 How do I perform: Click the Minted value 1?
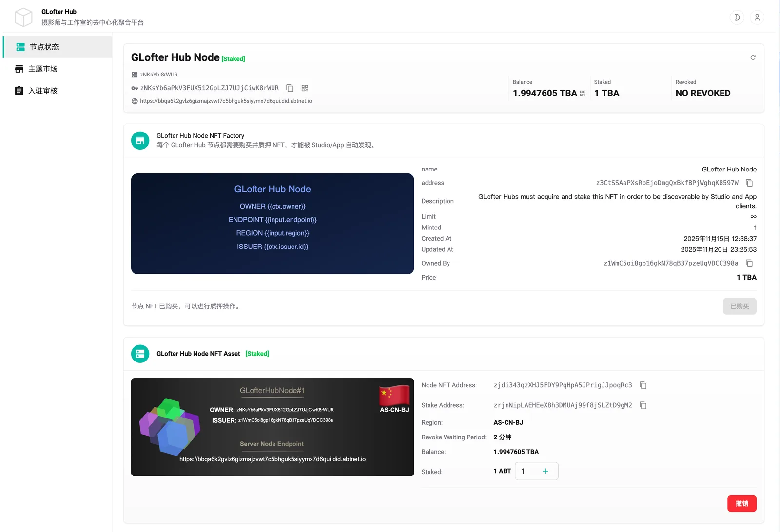(x=755, y=228)
